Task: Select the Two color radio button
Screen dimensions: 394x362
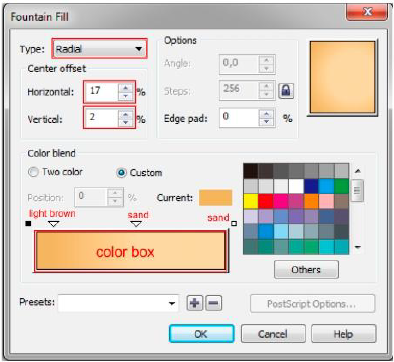Action: click(33, 172)
